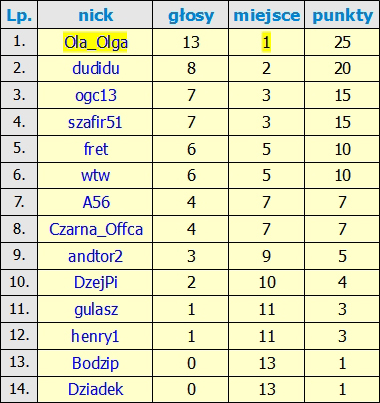Click the Lp. column header

coord(19,15)
